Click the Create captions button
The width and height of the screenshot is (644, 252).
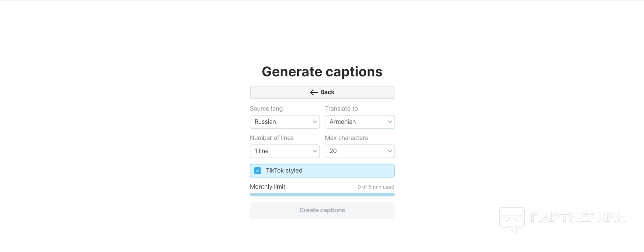click(322, 210)
